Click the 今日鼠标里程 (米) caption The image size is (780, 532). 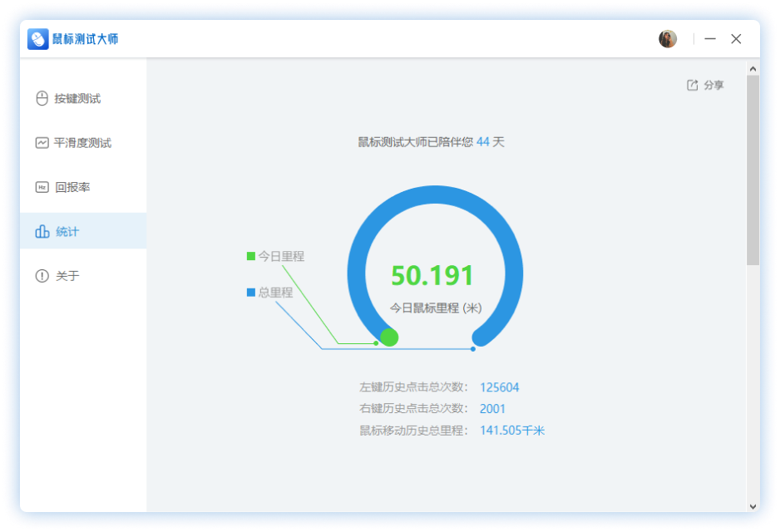pos(436,308)
